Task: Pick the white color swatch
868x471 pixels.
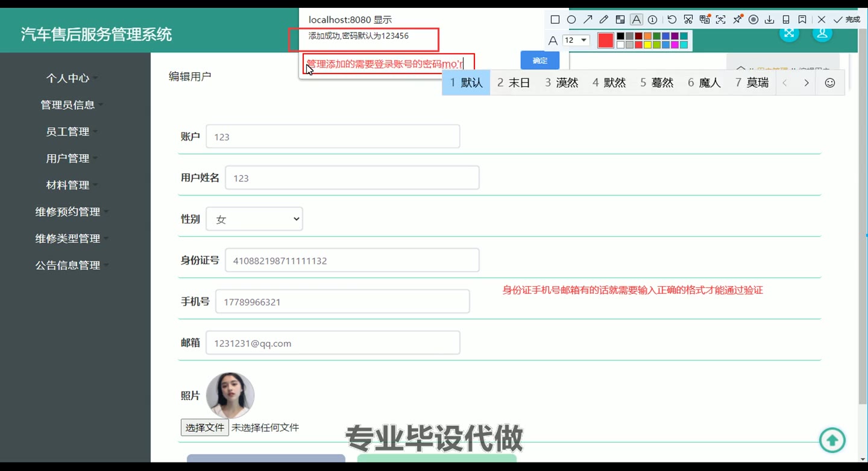Action: click(x=620, y=45)
